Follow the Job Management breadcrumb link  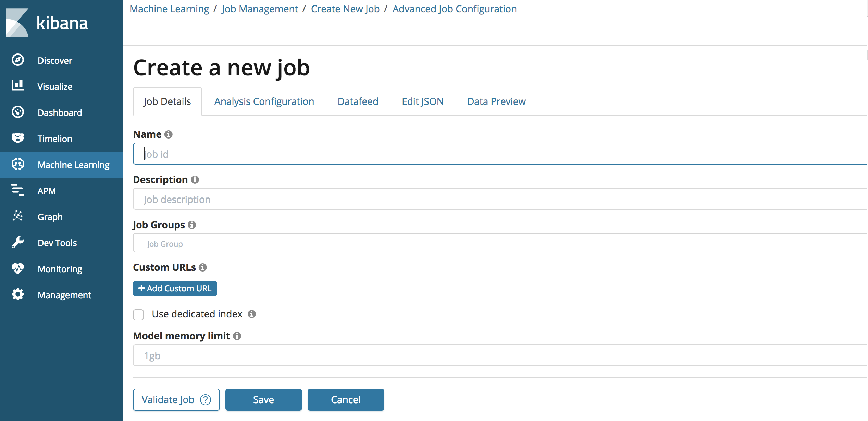tap(260, 9)
